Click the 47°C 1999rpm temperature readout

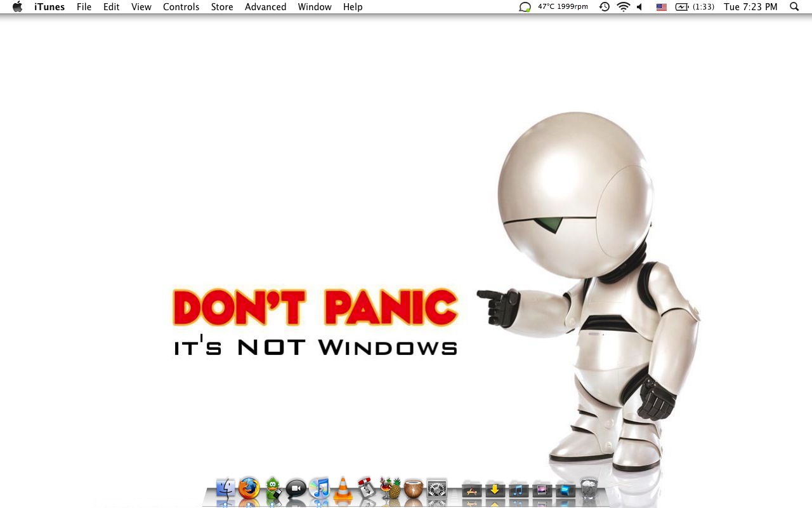click(563, 6)
